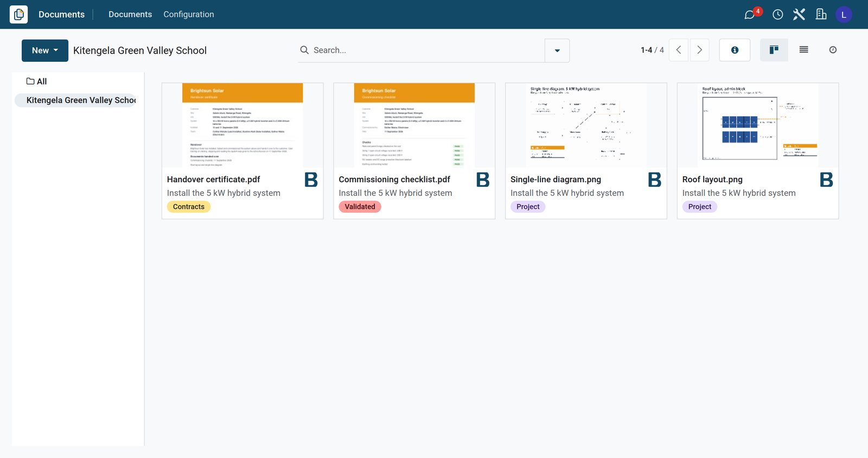Click the Project tag on Roof layout.png
This screenshot has height=458, width=868.
click(700, 207)
